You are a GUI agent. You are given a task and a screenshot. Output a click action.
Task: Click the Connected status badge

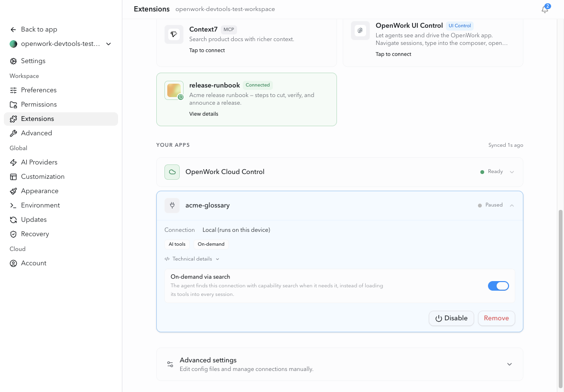coord(258,85)
